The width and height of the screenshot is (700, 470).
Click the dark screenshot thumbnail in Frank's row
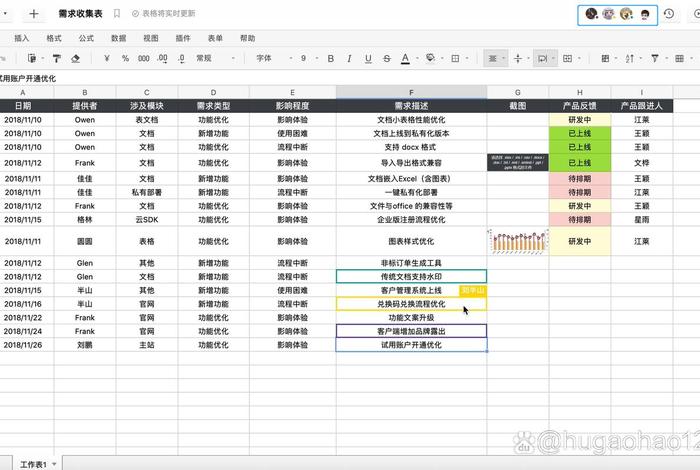tap(518, 163)
